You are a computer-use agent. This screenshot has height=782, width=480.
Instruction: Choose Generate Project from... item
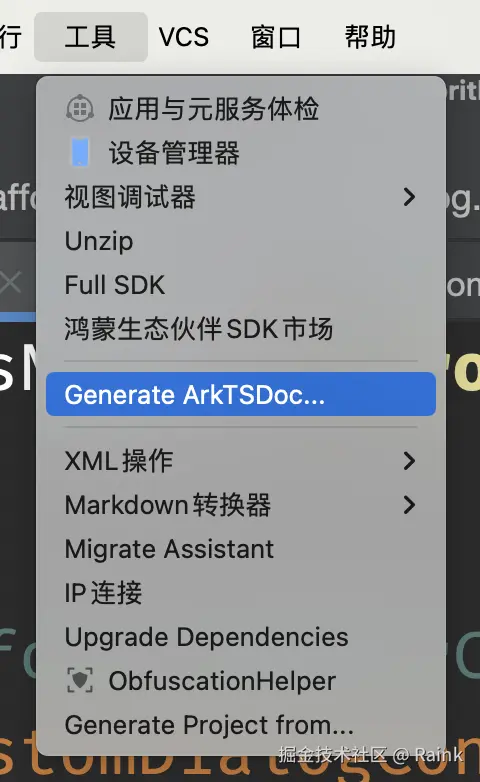(x=241, y=725)
